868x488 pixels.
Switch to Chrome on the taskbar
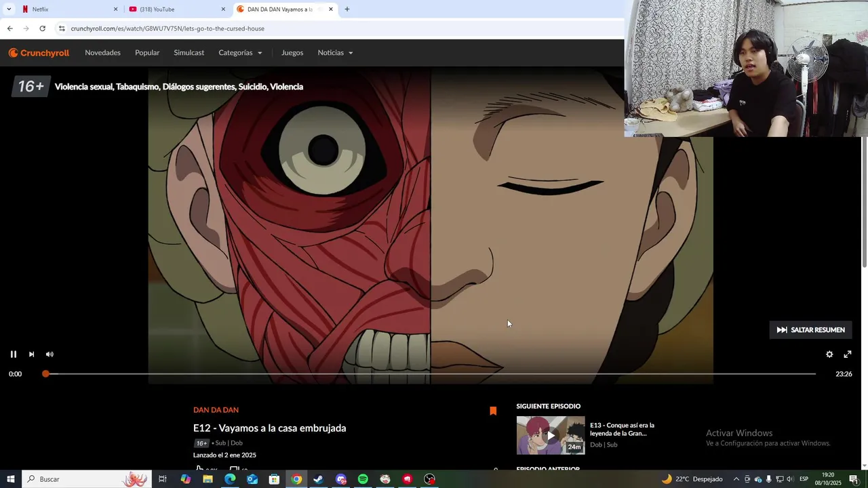click(296, 479)
